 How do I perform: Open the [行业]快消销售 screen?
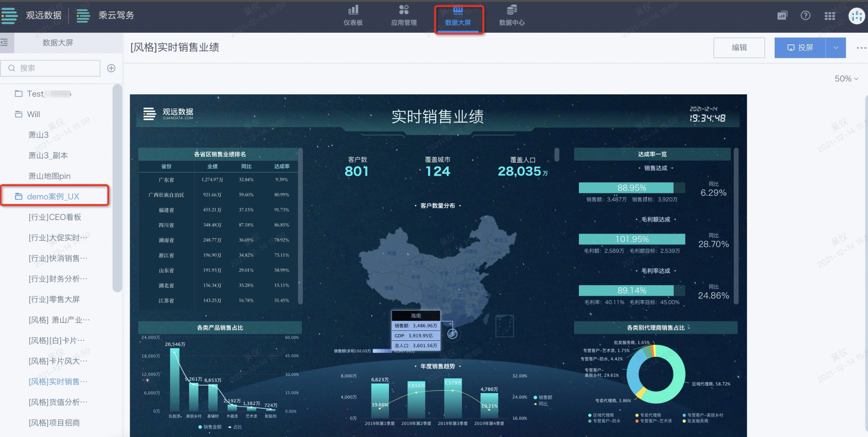58,258
